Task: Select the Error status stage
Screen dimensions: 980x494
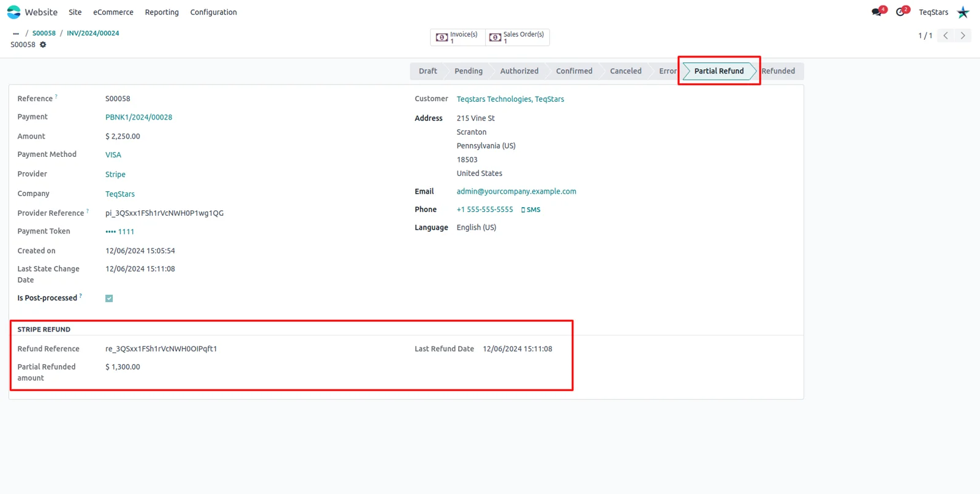Action: coord(668,71)
